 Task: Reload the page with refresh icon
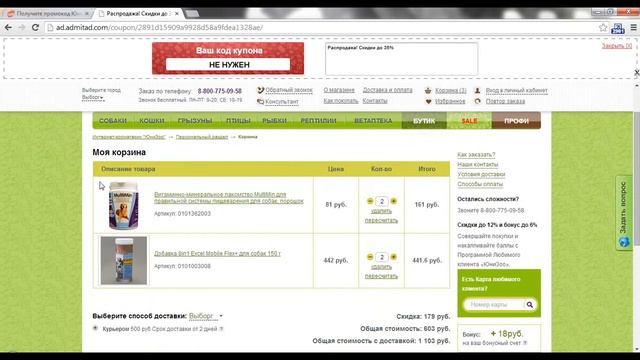pos(35,27)
